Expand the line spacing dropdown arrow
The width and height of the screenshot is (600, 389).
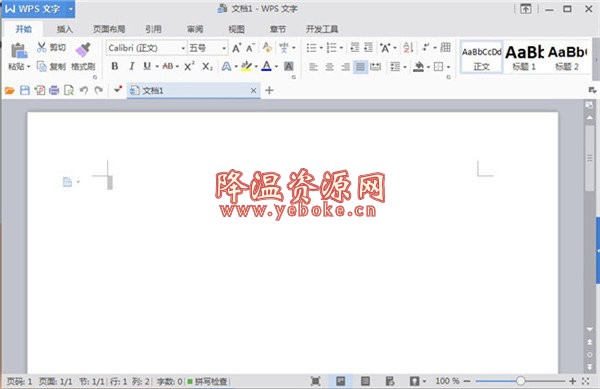[x=405, y=67]
